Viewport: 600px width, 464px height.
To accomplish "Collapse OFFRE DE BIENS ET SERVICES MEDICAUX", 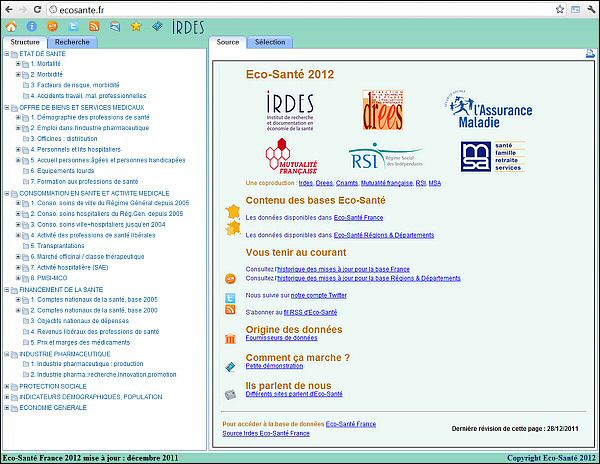I will 7,108.
